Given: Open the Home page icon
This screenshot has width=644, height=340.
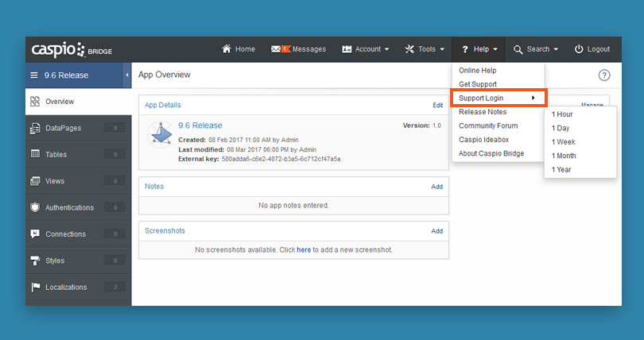Looking at the screenshot, I should click(x=227, y=49).
